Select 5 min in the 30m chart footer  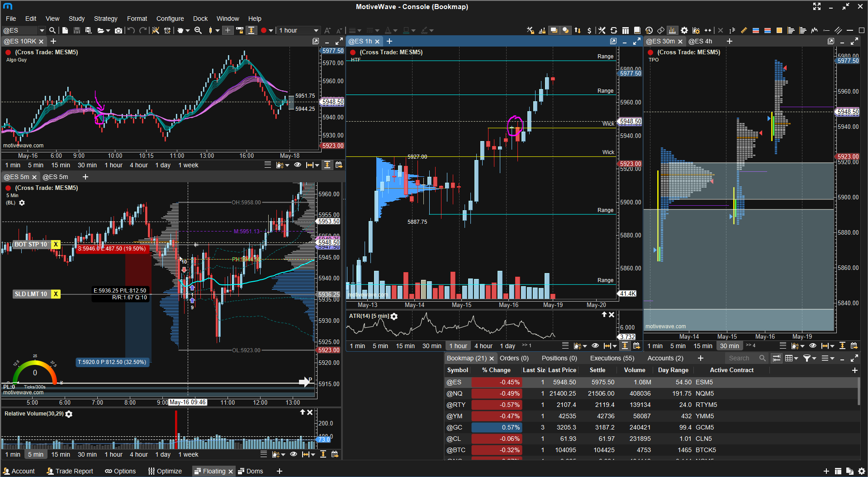pos(678,346)
